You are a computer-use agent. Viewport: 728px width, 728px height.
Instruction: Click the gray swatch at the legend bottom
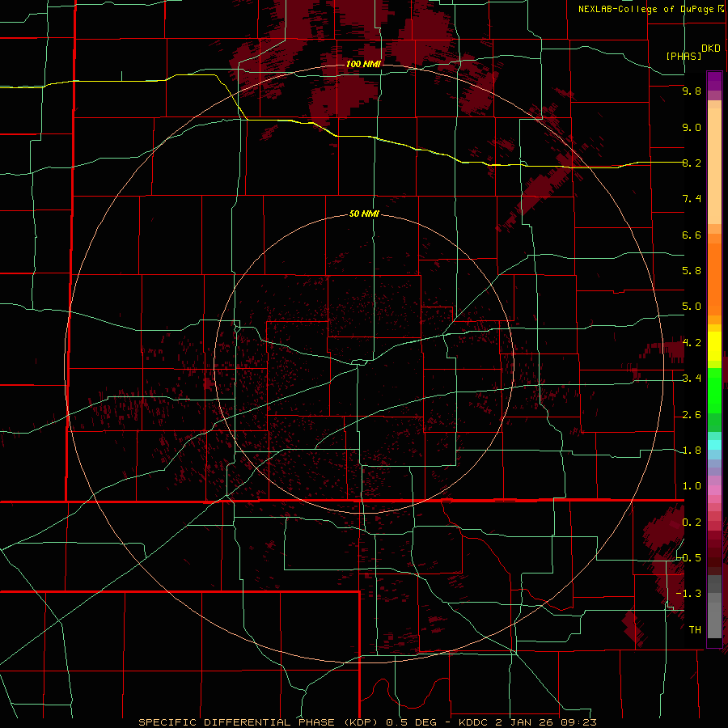click(714, 620)
